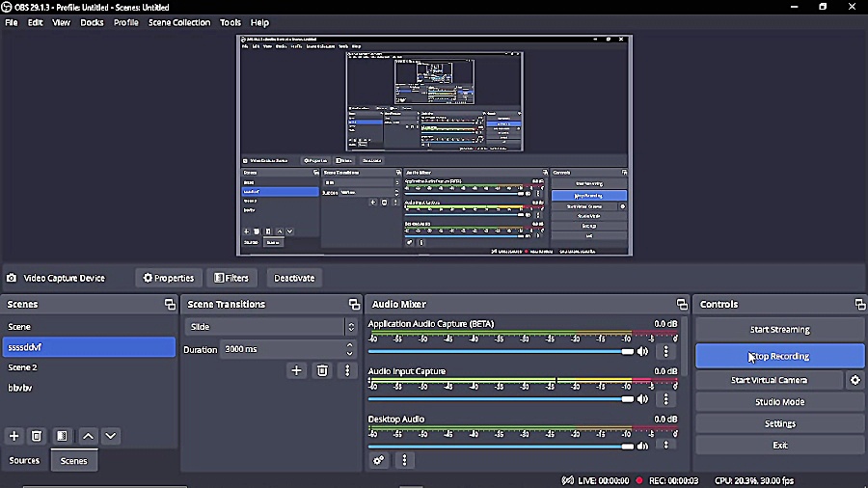Open the File menu
Screen dimensions: 868x488
11,23
